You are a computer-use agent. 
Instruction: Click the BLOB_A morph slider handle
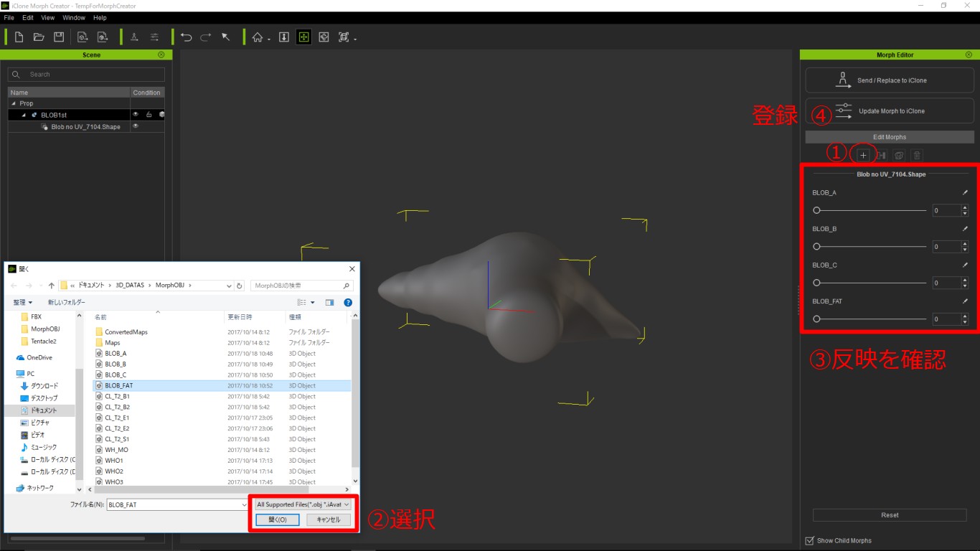pyautogui.click(x=816, y=210)
